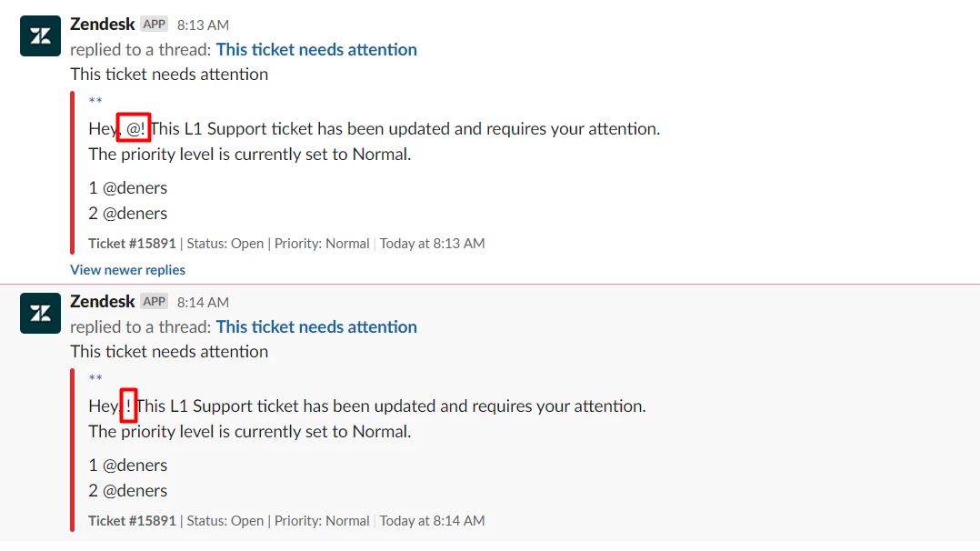Click the Zendesk avatar on the 8:13 AM message
This screenshot has width=980, height=551.
tap(40, 36)
